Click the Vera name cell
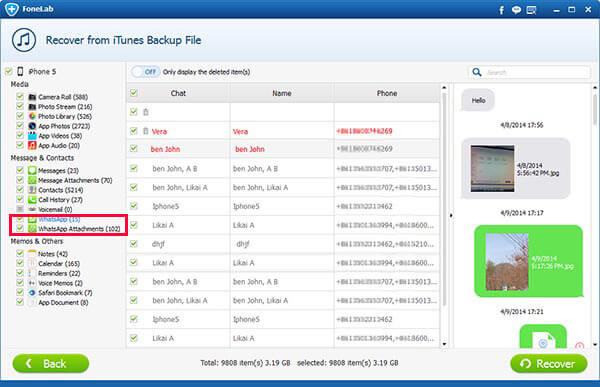Screen dimensions: 600x387 pos(282,131)
